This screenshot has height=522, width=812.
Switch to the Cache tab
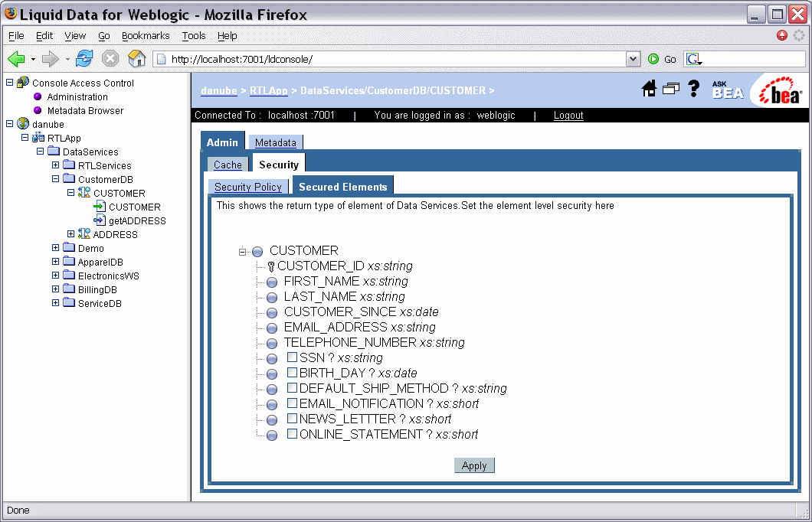[228, 165]
